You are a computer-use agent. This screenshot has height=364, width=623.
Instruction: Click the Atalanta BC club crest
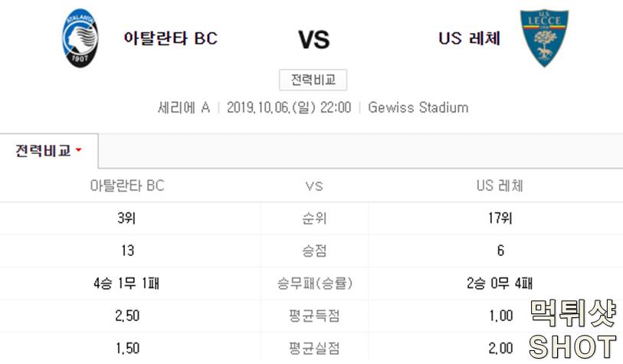pos(80,38)
